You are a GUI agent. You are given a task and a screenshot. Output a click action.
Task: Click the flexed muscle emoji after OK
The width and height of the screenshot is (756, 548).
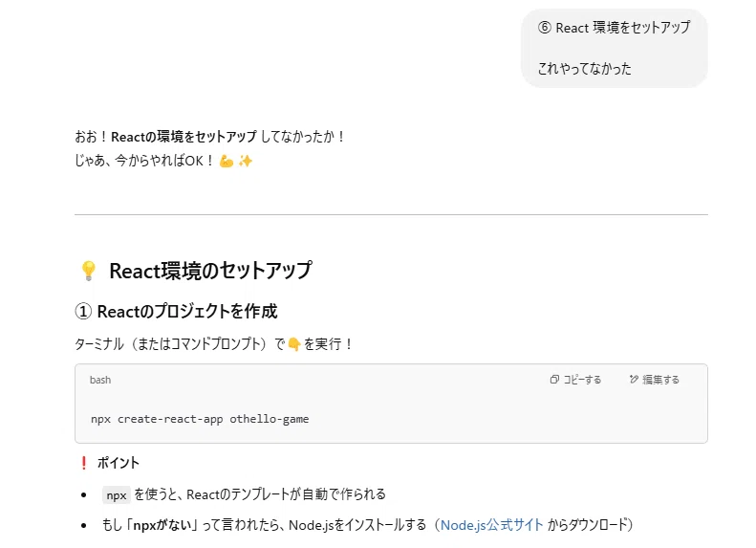tap(227, 161)
